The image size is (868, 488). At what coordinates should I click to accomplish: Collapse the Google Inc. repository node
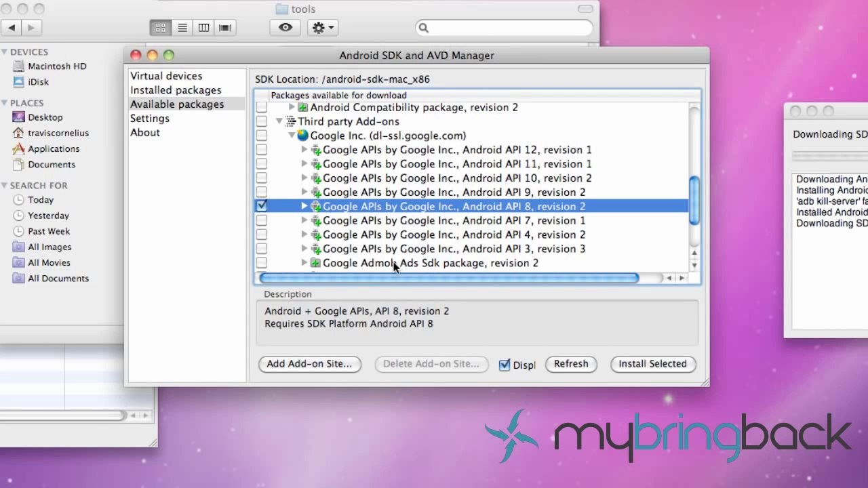click(292, 136)
